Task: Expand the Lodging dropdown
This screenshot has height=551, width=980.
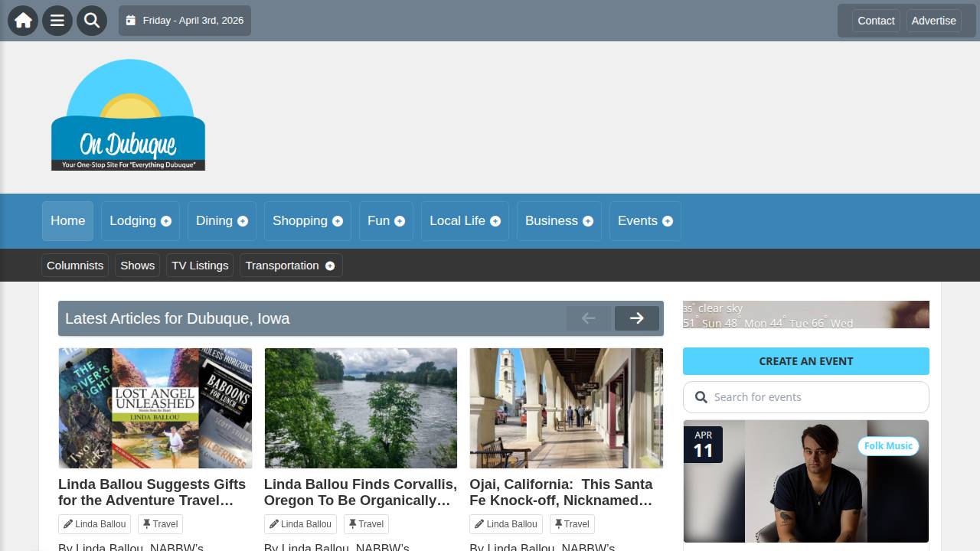Action: tap(140, 221)
